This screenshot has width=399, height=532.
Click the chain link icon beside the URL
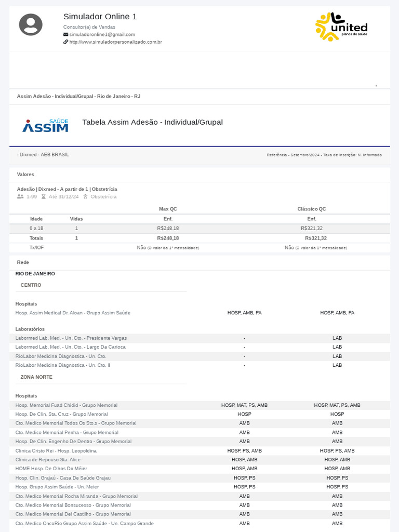pyautogui.click(x=65, y=42)
